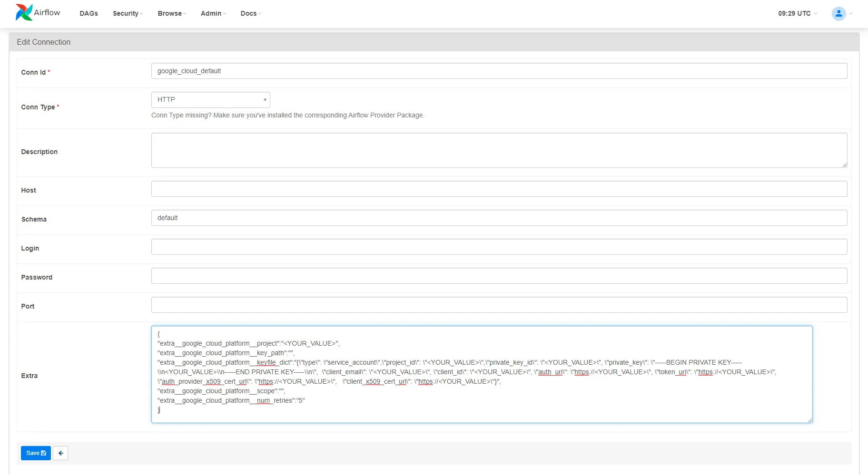Click the Extra label
This screenshot has width=868, height=475.
tap(29, 376)
